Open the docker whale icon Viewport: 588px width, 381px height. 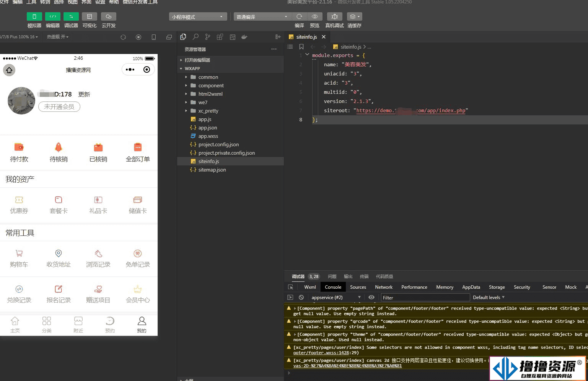(244, 37)
